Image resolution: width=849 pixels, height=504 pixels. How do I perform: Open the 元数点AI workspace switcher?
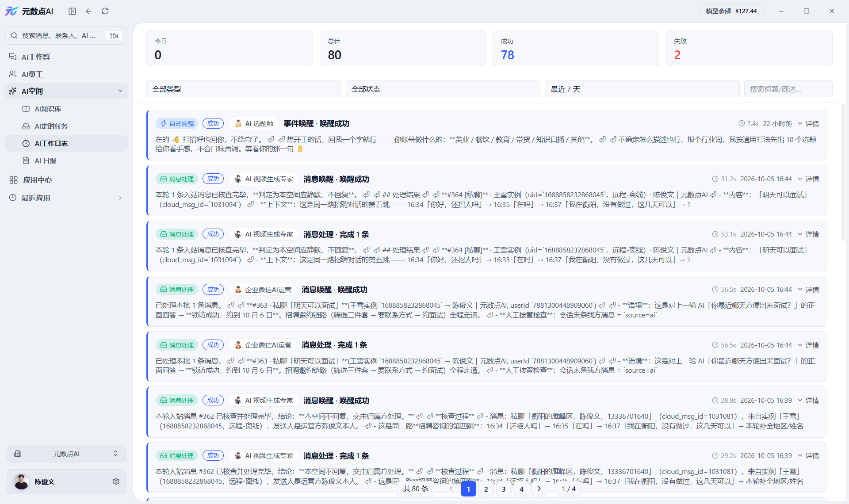pyautogui.click(x=66, y=454)
